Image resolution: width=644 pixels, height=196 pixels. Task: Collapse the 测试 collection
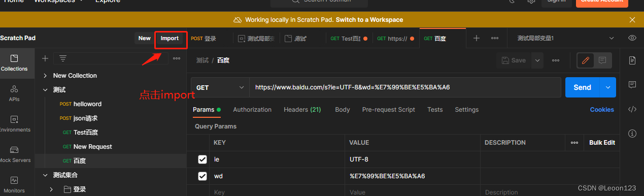pos(46,90)
